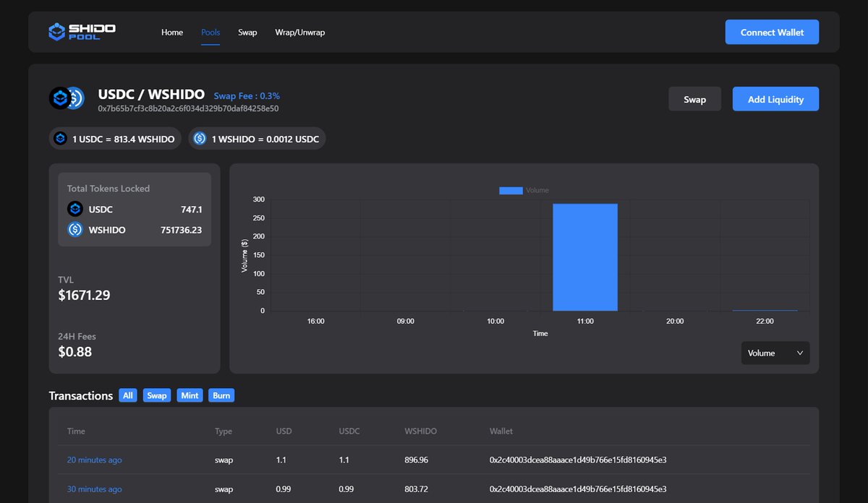Image resolution: width=868 pixels, height=503 pixels.
Task: Click the TVL value $1671.29
Action: point(84,295)
